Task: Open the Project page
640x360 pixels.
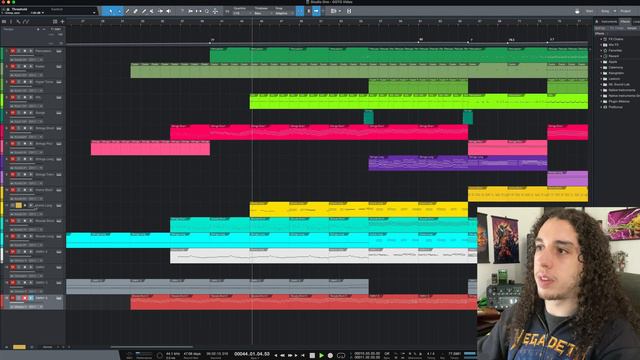Action: pyautogui.click(x=625, y=11)
